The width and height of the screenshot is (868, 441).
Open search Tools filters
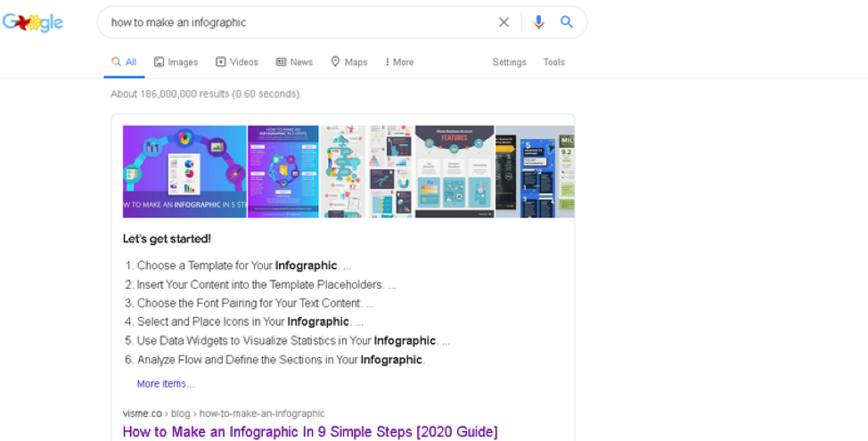click(553, 62)
